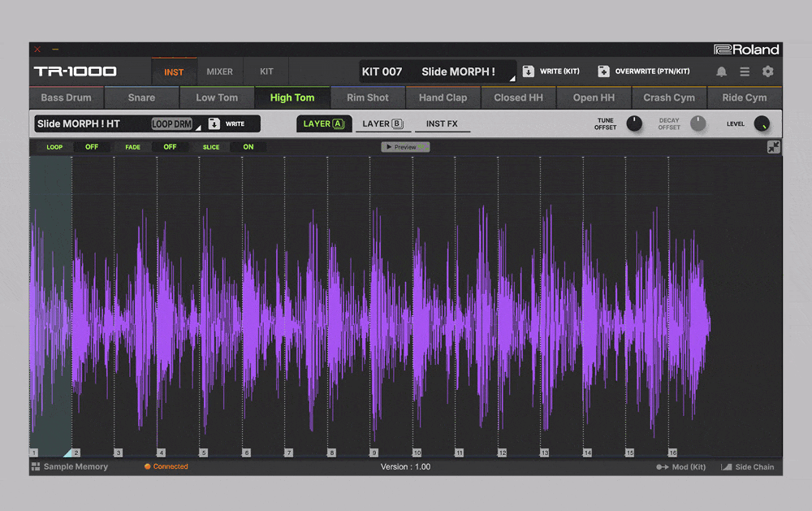This screenshot has height=511, width=812.
Task: Open the Mod (Kit) panel
Action: [x=680, y=467]
